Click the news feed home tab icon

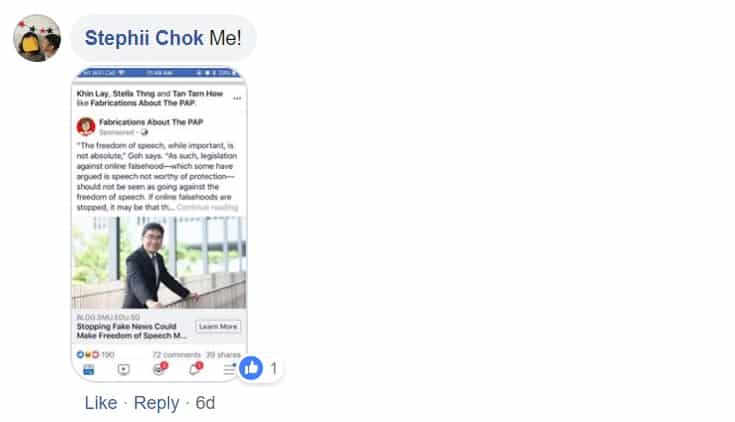coord(89,369)
